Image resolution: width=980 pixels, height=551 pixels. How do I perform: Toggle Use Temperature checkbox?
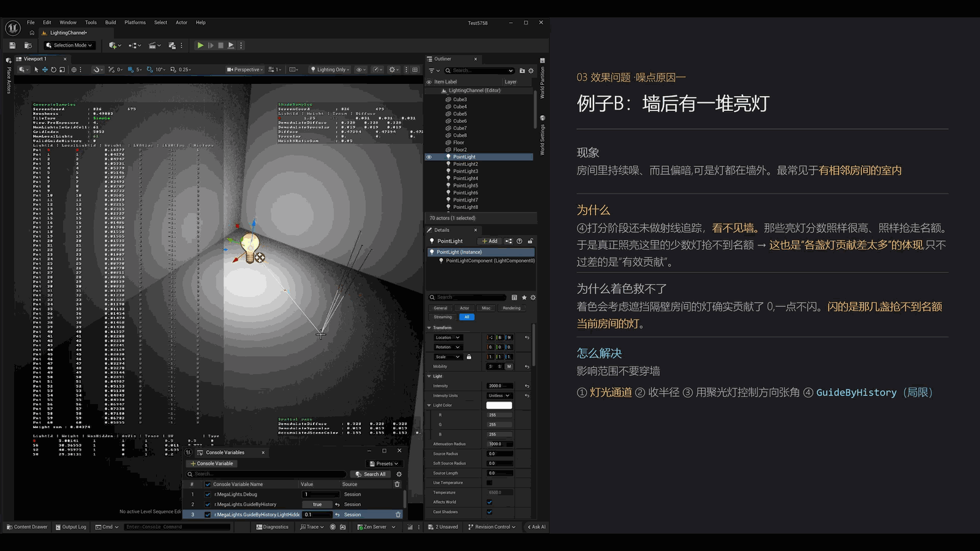[x=489, y=482]
